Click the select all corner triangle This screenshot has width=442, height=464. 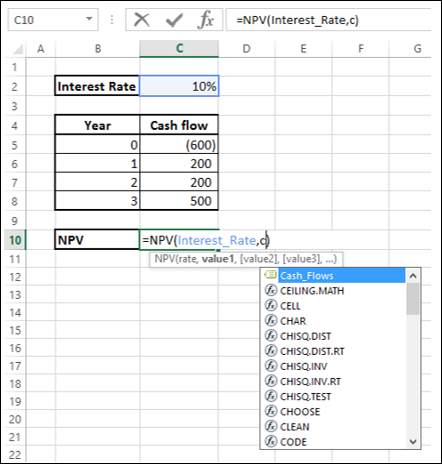(18, 49)
